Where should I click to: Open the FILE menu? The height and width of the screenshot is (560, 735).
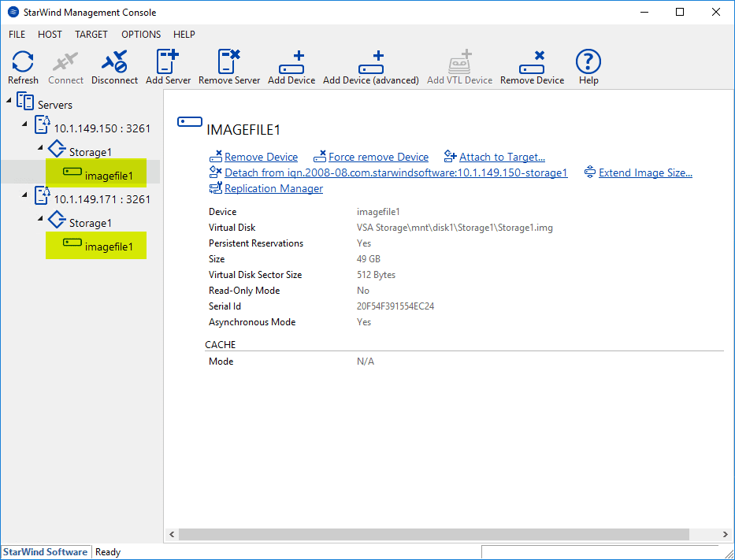(x=17, y=35)
